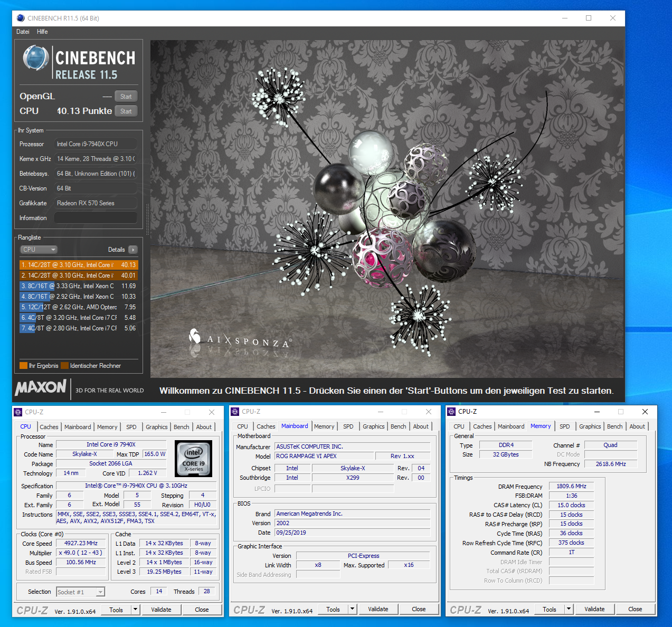Open the Socket #1 selection dropdown

click(x=81, y=592)
